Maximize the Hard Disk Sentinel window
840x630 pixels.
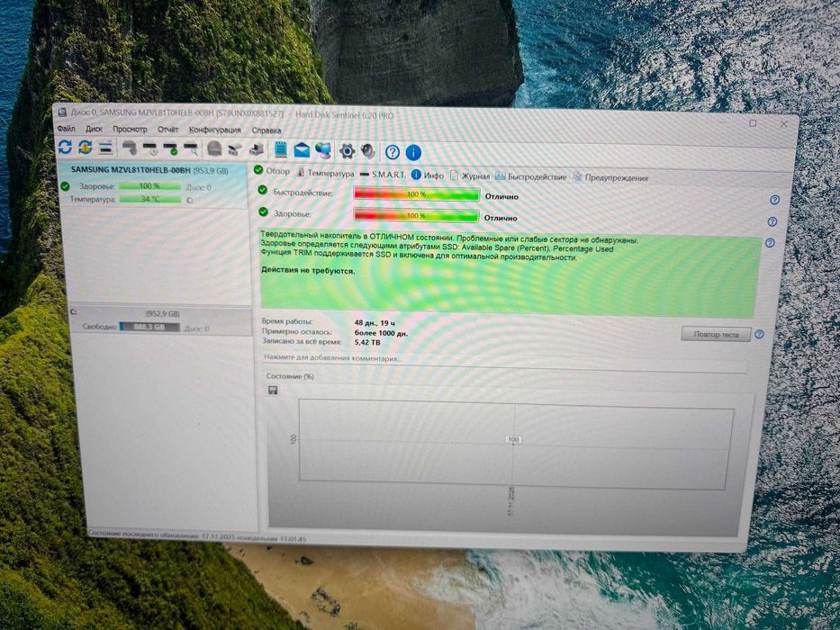click(x=753, y=123)
